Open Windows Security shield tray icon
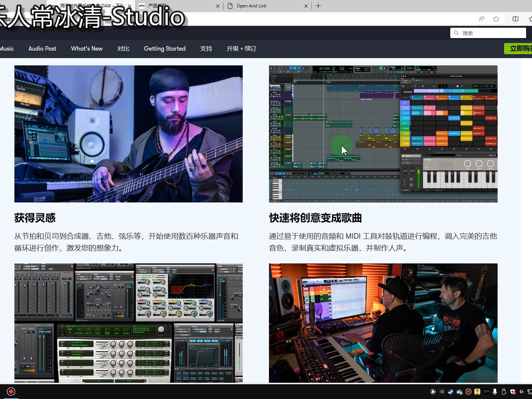The image size is (532, 399). coord(513,392)
